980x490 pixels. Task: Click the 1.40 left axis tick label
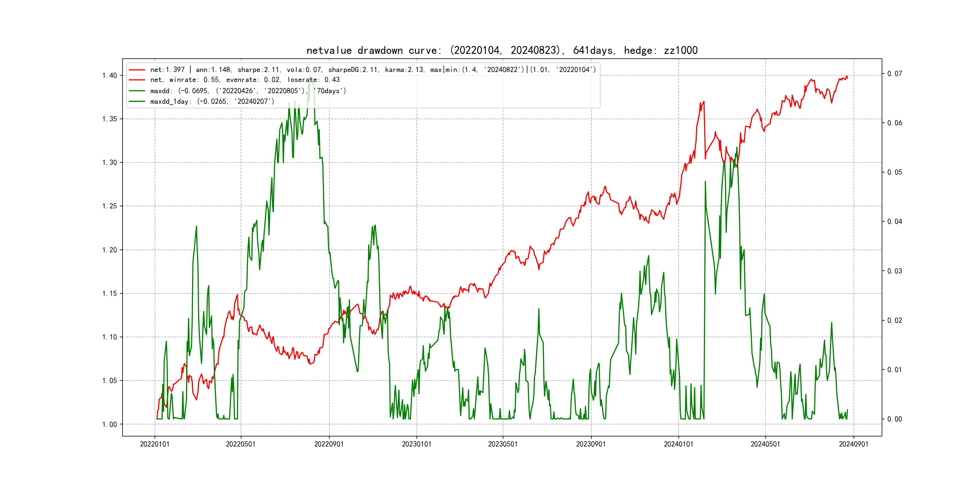tap(109, 75)
